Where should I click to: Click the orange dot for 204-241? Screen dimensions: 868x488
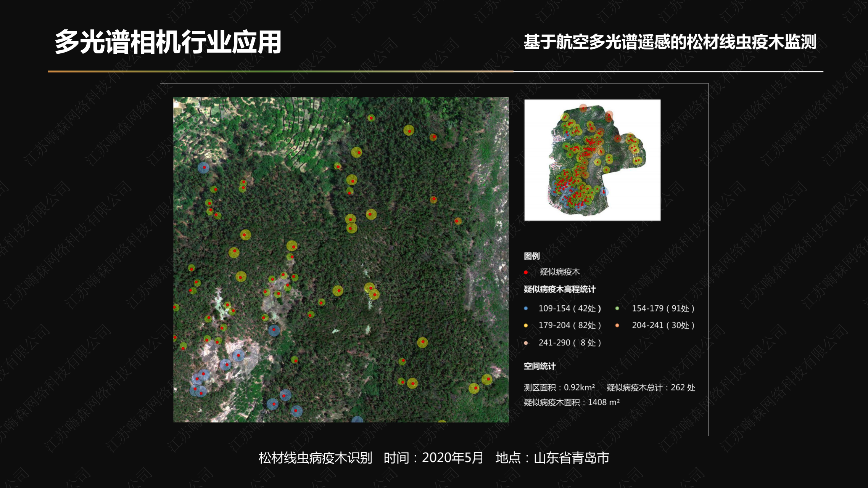(617, 326)
